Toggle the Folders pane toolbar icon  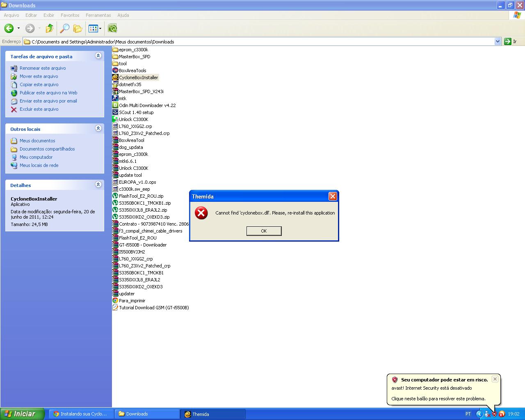pos(78,28)
